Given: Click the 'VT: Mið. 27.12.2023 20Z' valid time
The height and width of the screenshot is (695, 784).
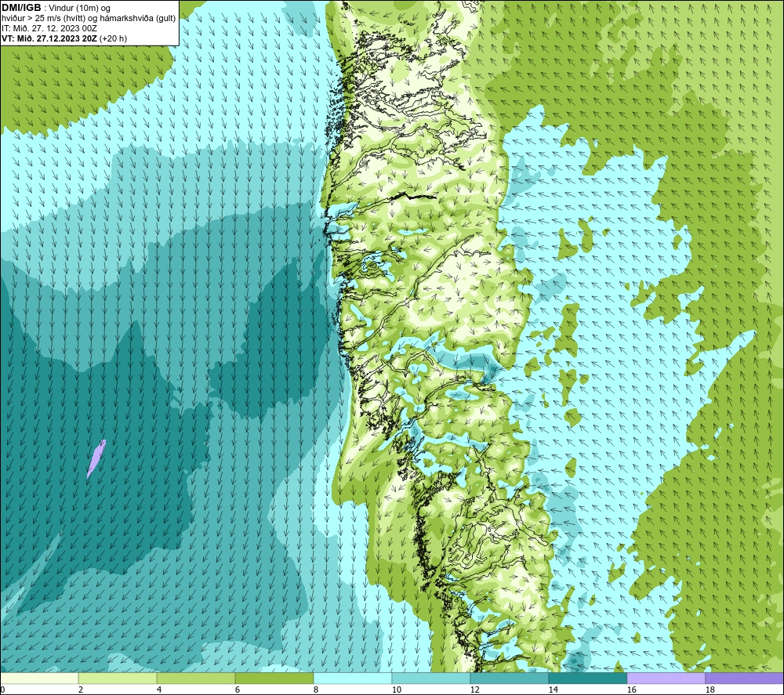Looking at the screenshot, I should [x=49, y=38].
